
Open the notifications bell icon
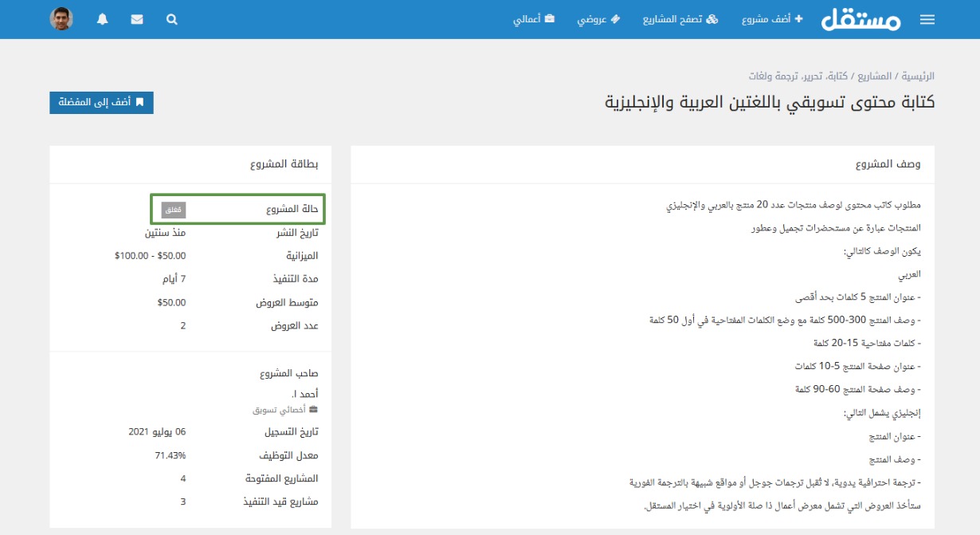[x=103, y=20]
